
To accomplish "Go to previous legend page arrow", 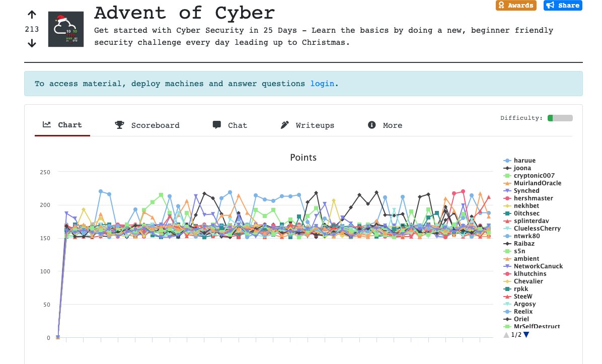I will (x=506, y=335).
